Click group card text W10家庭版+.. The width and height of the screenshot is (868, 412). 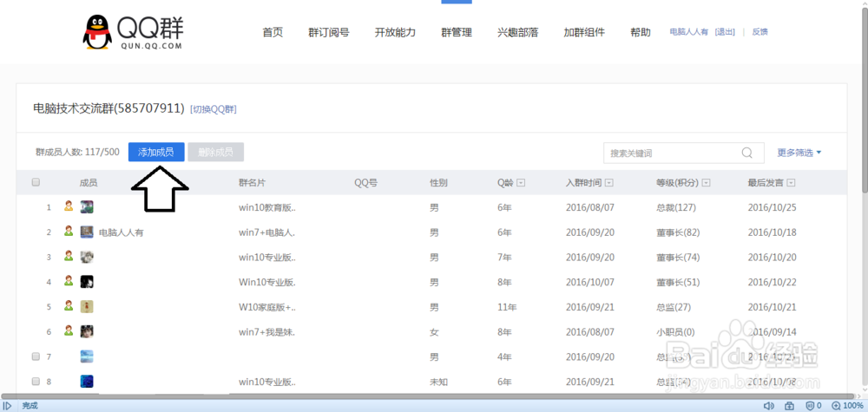click(268, 307)
